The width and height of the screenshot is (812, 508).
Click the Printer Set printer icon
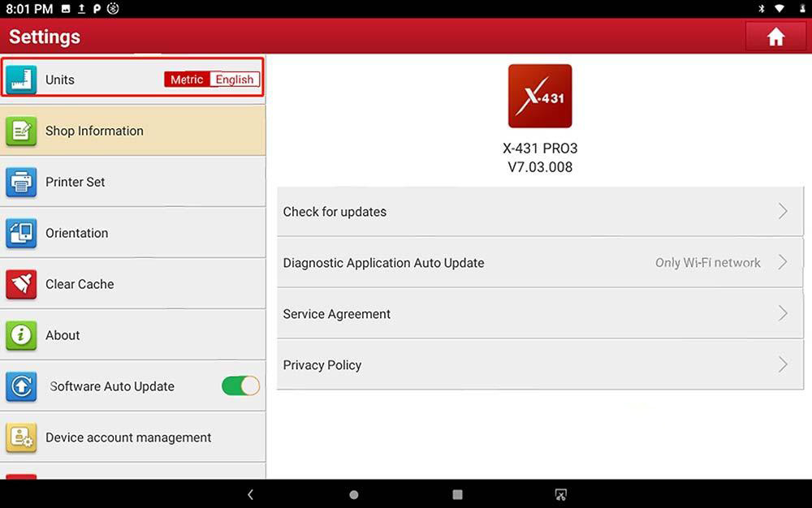(x=21, y=182)
